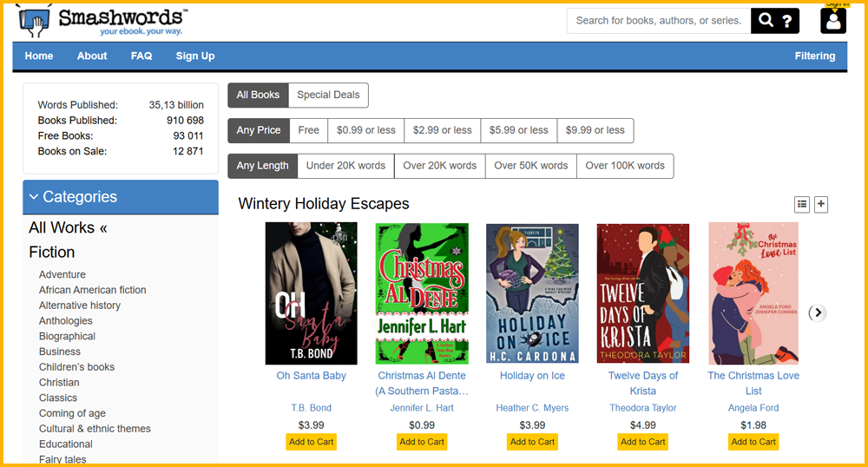
Task: Collapse the Categories panel
Action: tap(121, 197)
